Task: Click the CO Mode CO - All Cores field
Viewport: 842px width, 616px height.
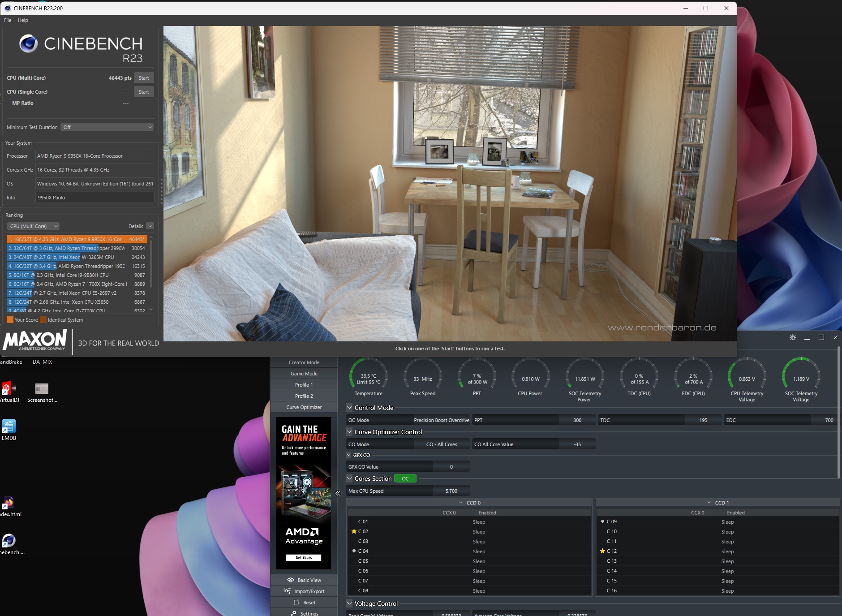Action: tap(408, 444)
